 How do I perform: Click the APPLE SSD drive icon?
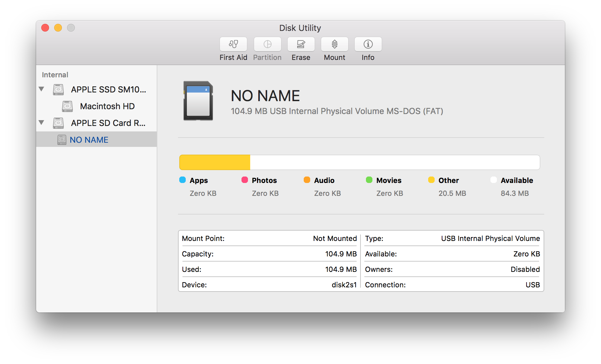point(58,89)
